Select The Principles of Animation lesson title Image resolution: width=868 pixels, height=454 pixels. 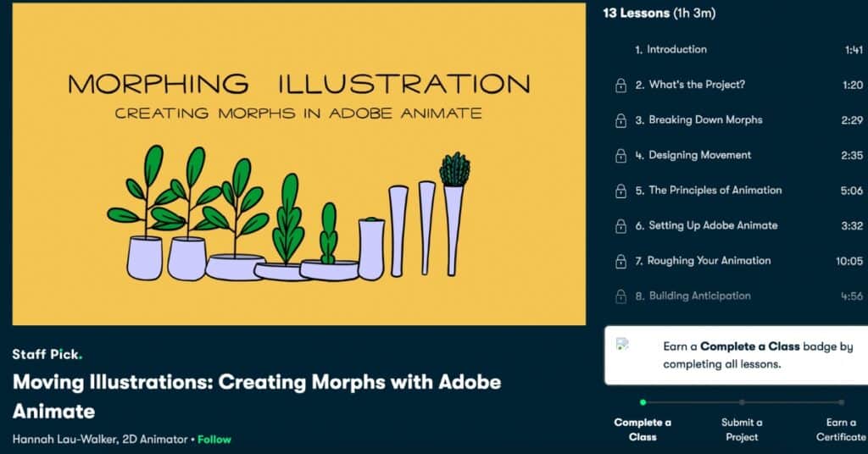(715, 191)
